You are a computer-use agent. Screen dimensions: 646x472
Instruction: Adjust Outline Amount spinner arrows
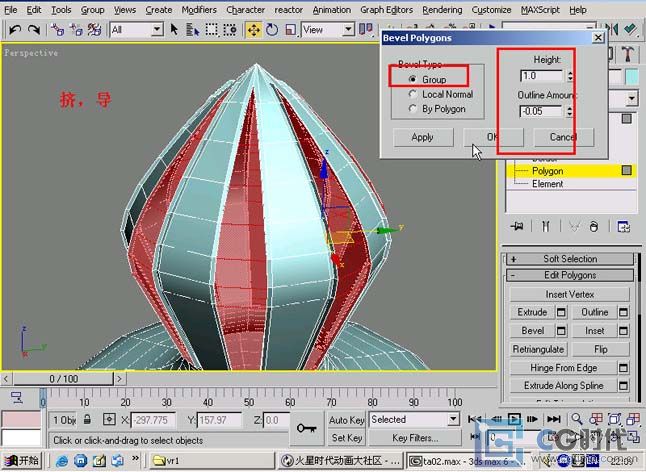pyautogui.click(x=569, y=111)
